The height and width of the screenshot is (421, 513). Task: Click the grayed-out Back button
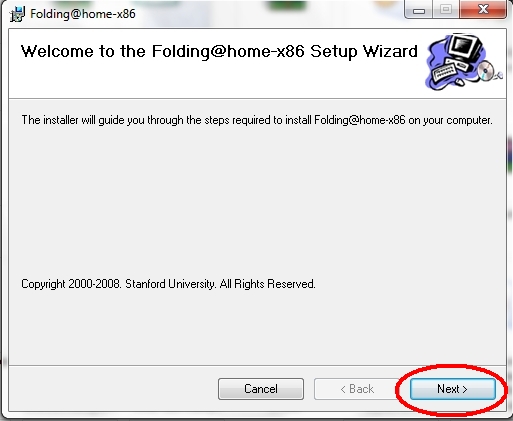[357, 389]
